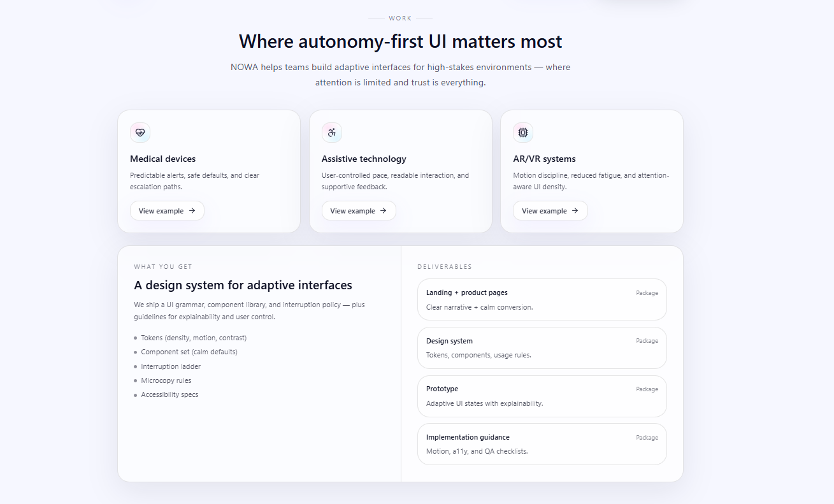Screen dimensions: 834x504
Task: Click the heart pulse Medical devices icon
Action: (x=140, y=133)
